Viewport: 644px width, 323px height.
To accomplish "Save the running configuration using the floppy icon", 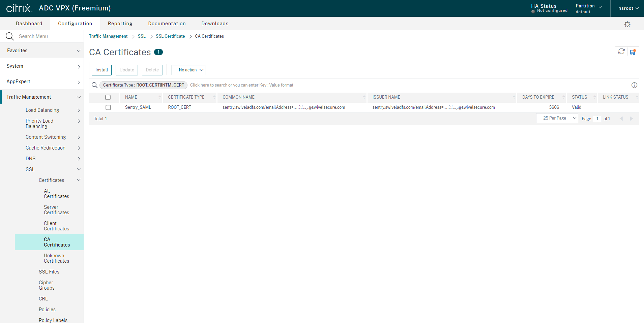I will (633, 52).
